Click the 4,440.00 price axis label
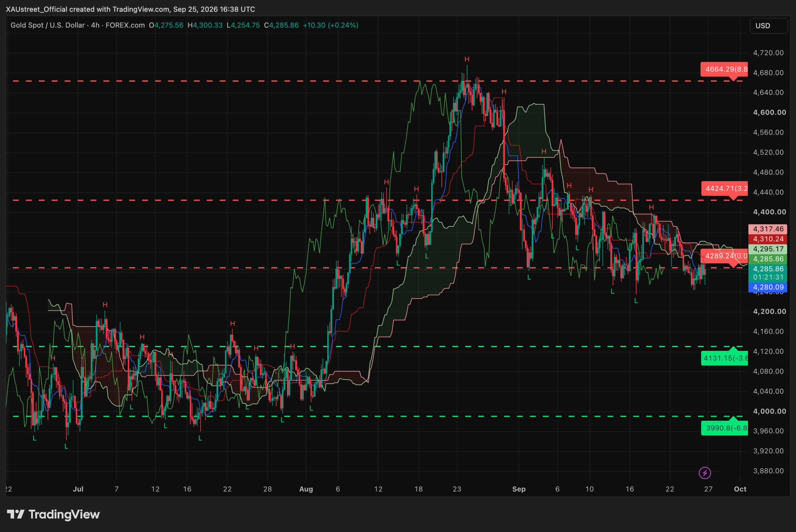This screenshot has height=532, width=796. pos(768,192)
